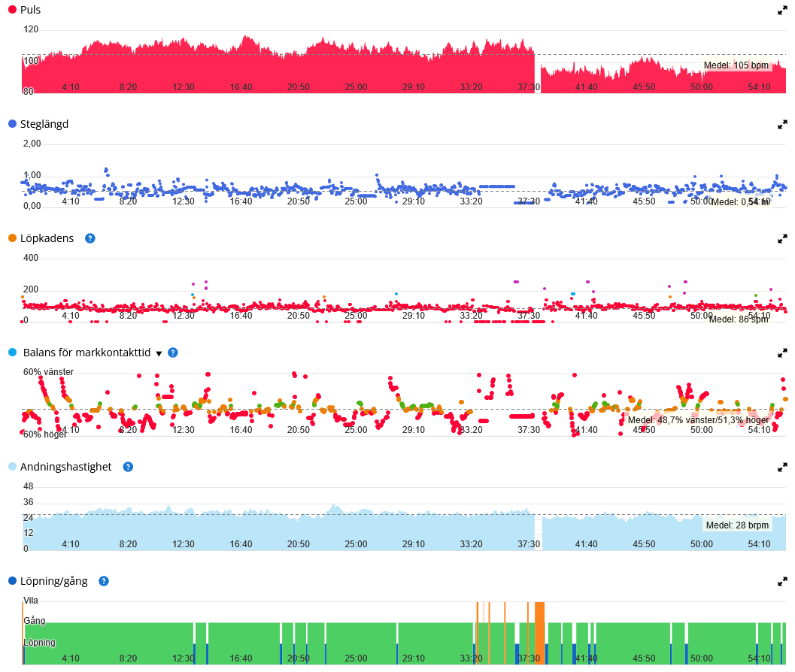Click the "Medel: 86 spm" cadence average label
This screenshot has width=795, height=672.
739,319
